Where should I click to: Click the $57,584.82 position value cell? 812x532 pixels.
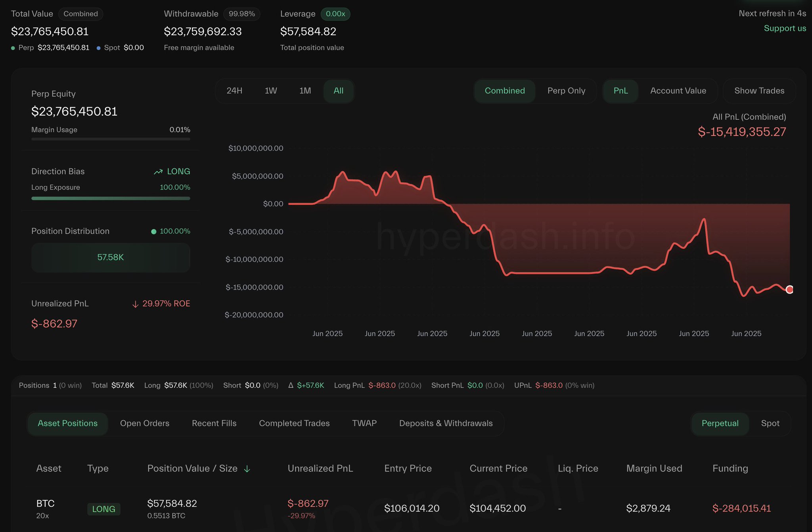pyautogui.click(x=172, y=503)
